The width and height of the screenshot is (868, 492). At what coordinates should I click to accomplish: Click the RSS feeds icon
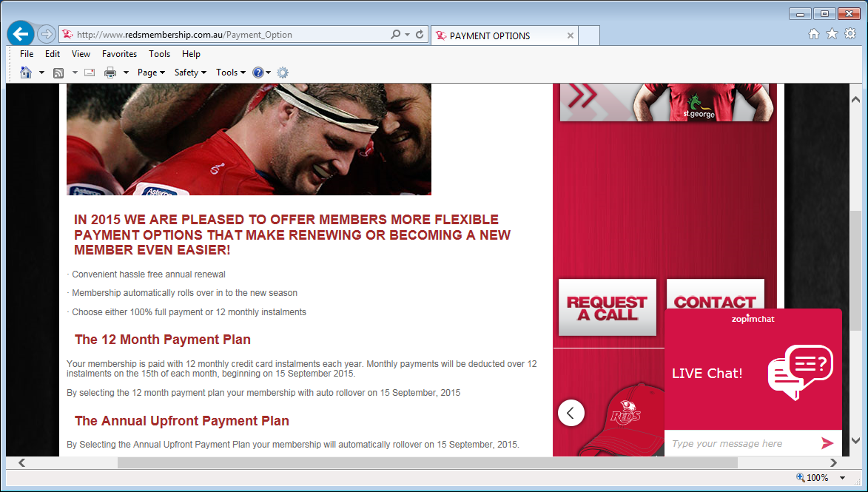[58, 73]
